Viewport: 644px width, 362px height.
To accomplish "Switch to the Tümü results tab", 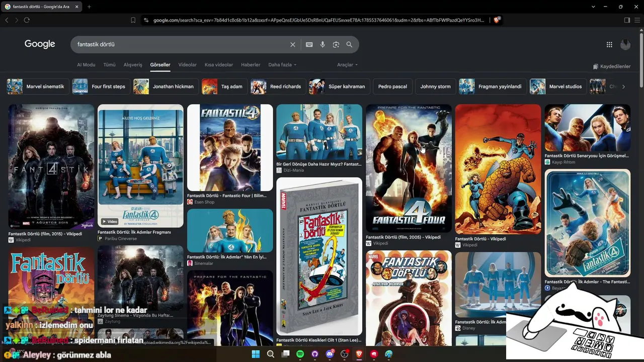I will point(109,65).
